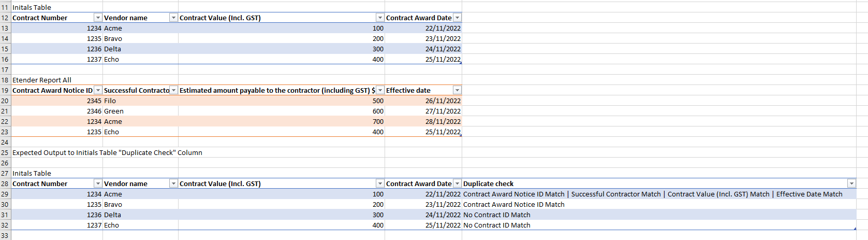Select 'Bravo' cell in row 30
Viewport: 868px width, 240px height.
pos(140,204)
